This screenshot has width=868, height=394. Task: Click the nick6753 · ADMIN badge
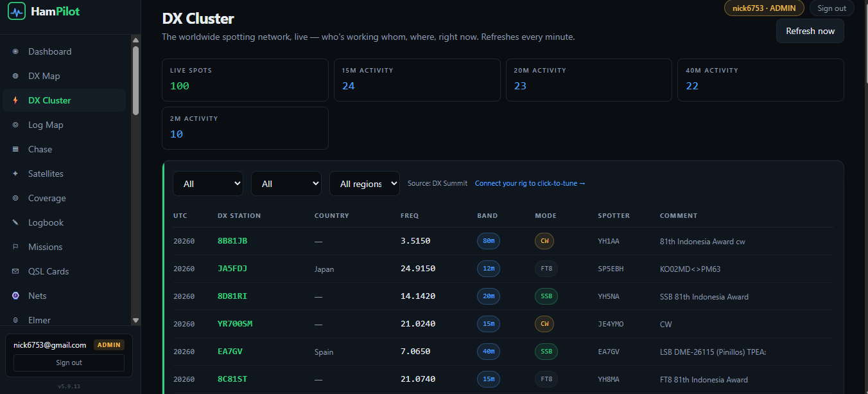(764, 8)
